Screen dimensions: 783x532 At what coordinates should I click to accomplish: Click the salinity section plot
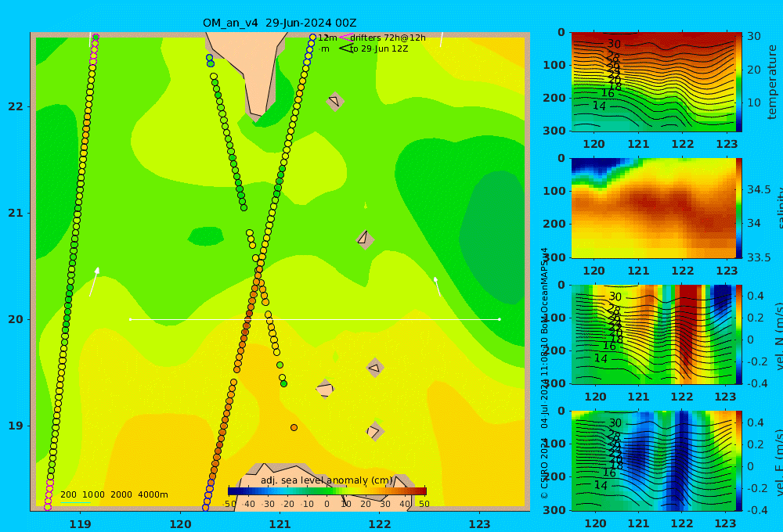[x=653, y=208]
